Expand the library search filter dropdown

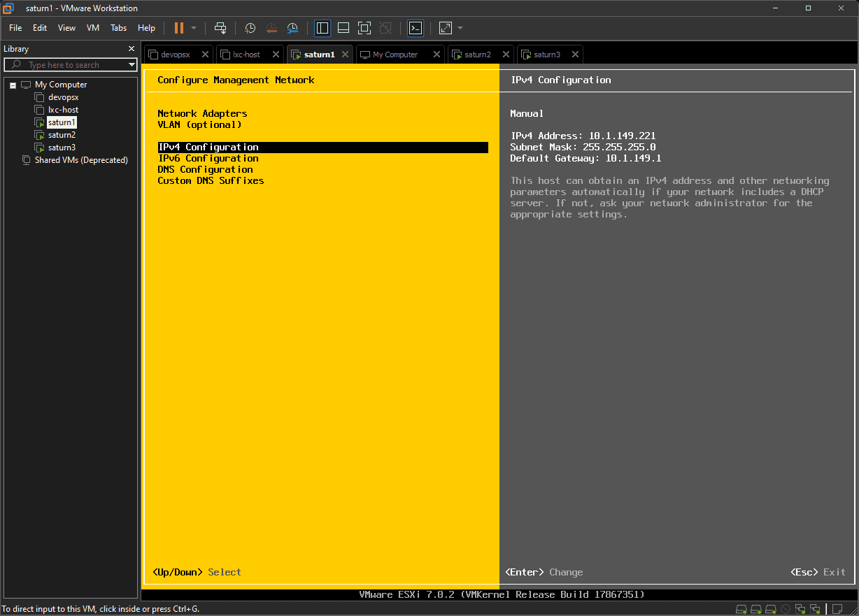[x=132, y=65]
